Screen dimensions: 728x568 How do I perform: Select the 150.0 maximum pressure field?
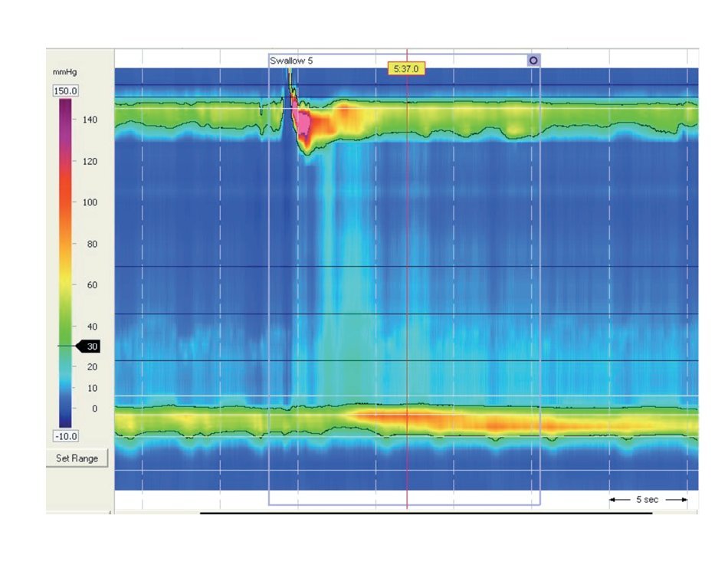(66, 90)
